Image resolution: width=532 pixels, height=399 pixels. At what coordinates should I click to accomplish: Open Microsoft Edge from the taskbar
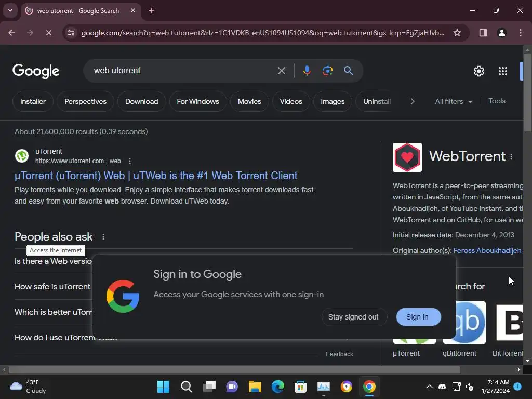pos(277,387)
